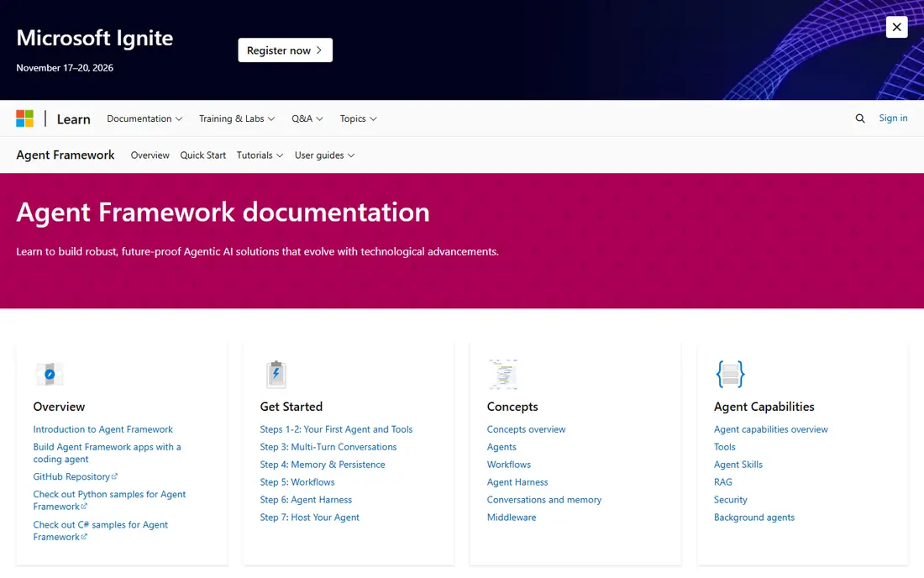Image resolution: width=924 pixels, height=578 pixels.
Task: Click the Learn home link
Action: 74,119
